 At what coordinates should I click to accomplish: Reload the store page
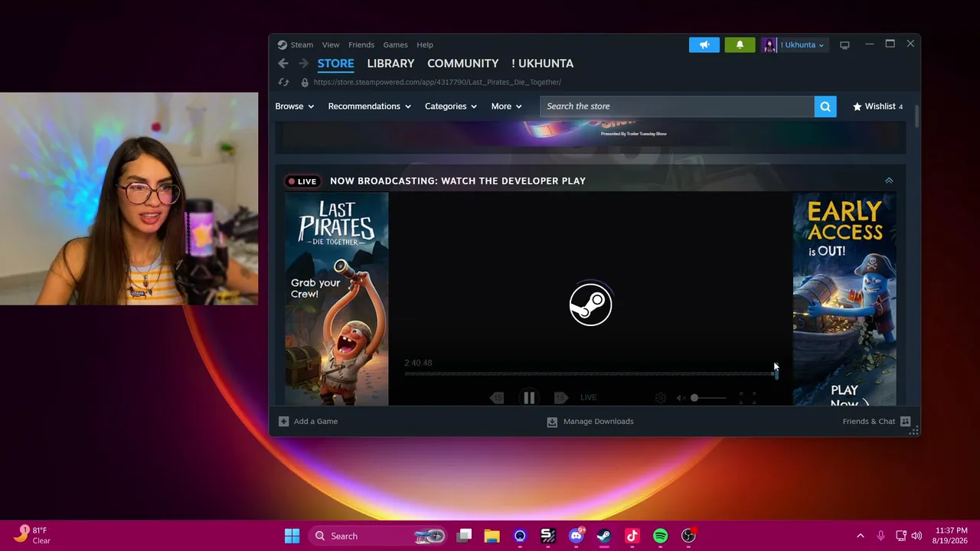(x=283, y=82)
